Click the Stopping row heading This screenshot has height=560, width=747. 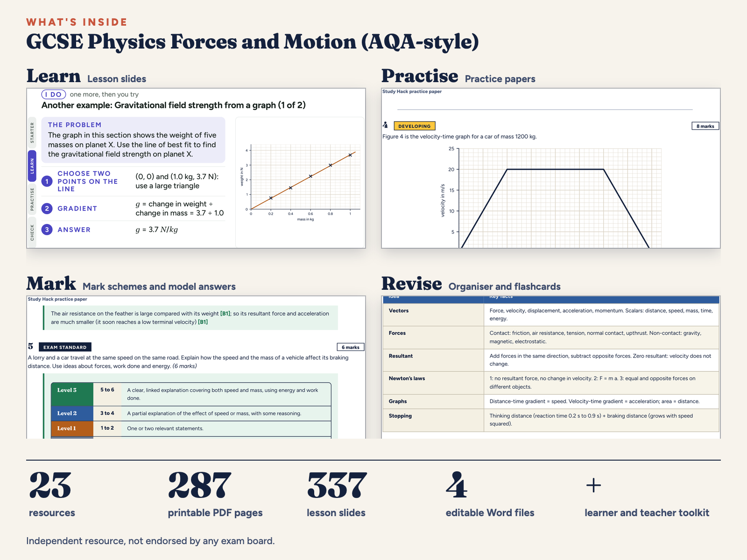(400, 416)
